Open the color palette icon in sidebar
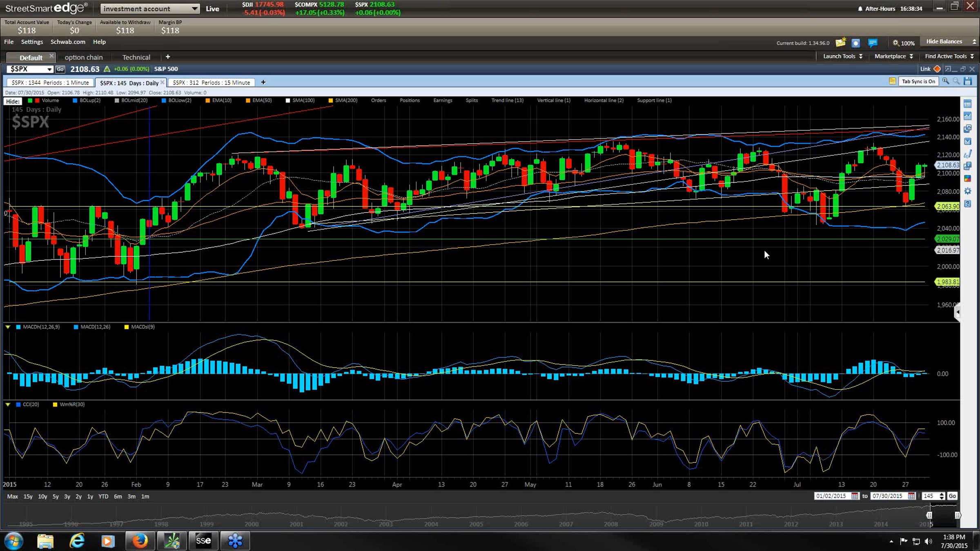980x551 pixels. 967,178
